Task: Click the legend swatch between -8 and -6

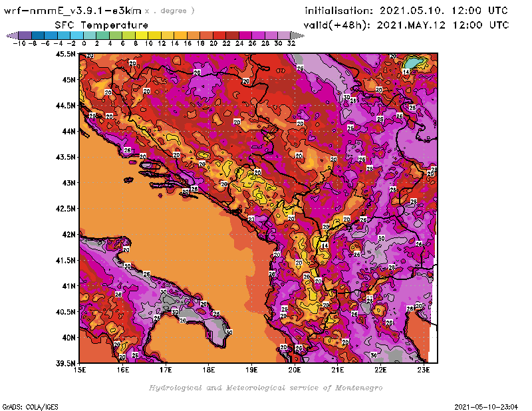Action: tap(38, 35)
